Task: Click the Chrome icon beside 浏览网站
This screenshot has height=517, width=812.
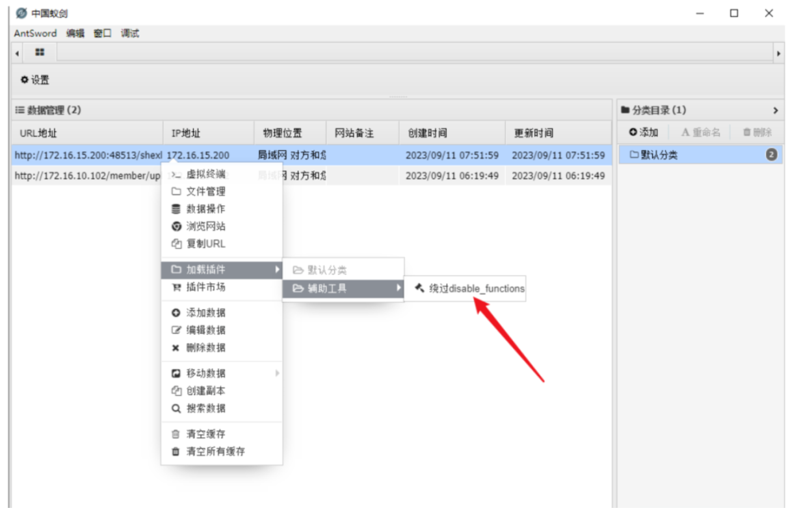Action: (x=176, y=227)
